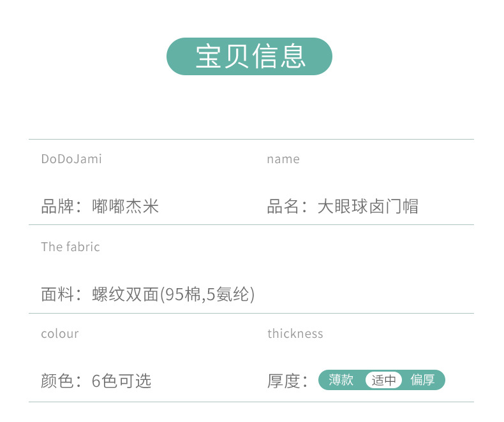Screen dimensions: 504x422
Task: Click The fabric label
Action: click(70, 247)
